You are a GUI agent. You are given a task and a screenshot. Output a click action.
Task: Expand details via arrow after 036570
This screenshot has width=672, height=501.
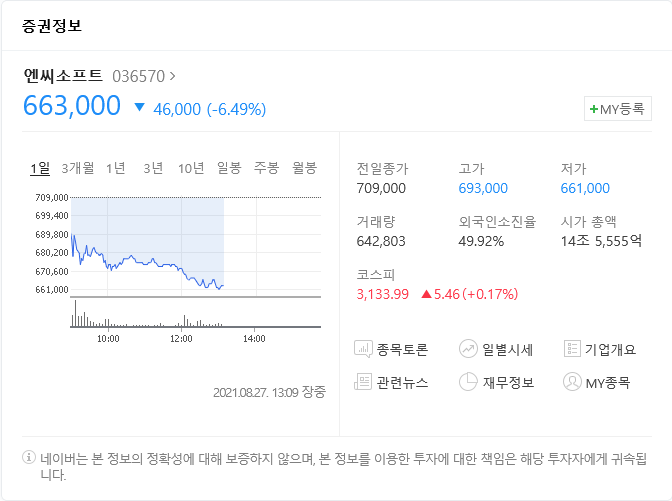[x=173, y=75]
